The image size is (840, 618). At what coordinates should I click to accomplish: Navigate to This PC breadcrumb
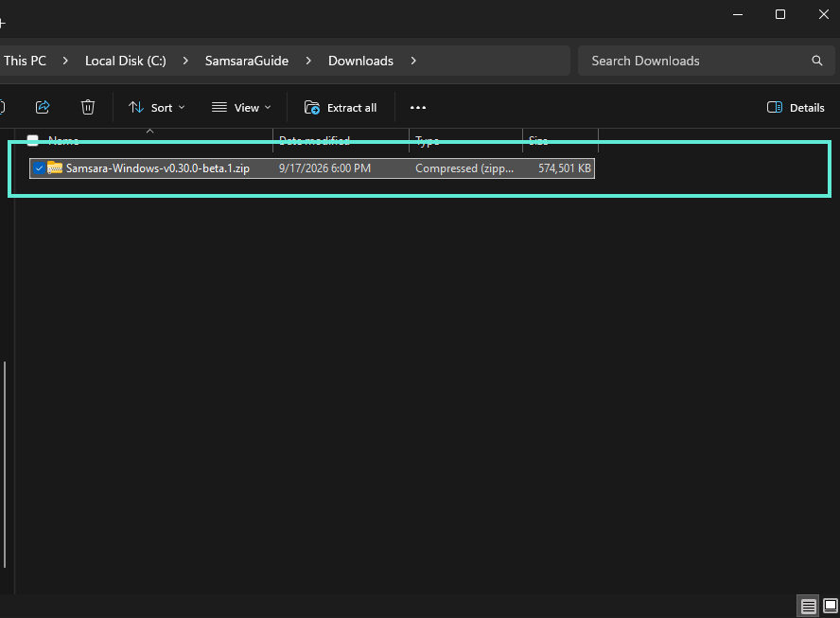point(26,61)
